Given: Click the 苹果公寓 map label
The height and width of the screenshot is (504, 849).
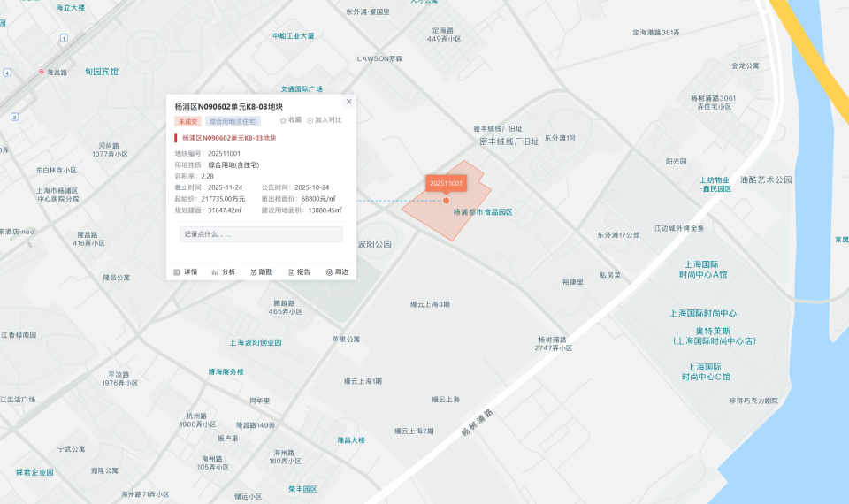Looking at the screenshot, I should (x=346, y=340).
